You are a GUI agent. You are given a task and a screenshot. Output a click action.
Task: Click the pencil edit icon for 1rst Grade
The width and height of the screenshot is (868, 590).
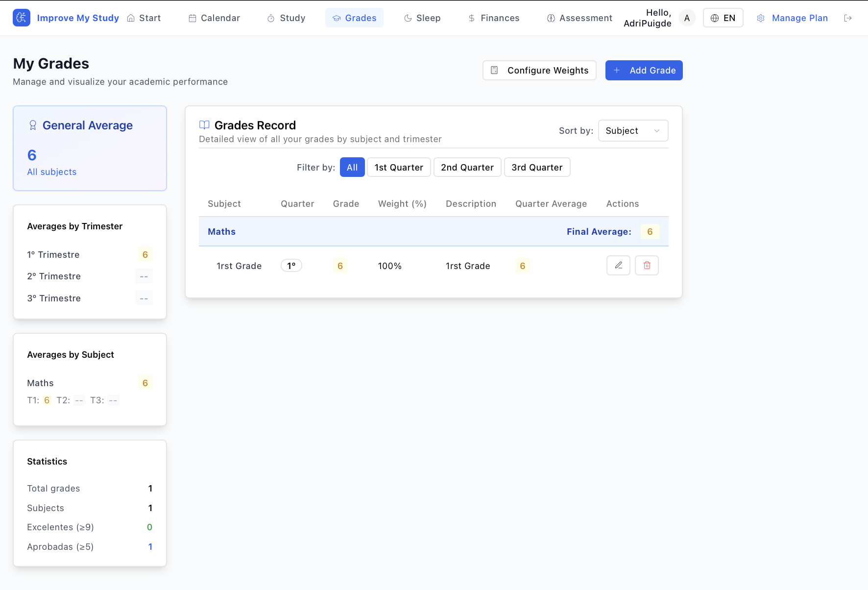tap(618, 265)
